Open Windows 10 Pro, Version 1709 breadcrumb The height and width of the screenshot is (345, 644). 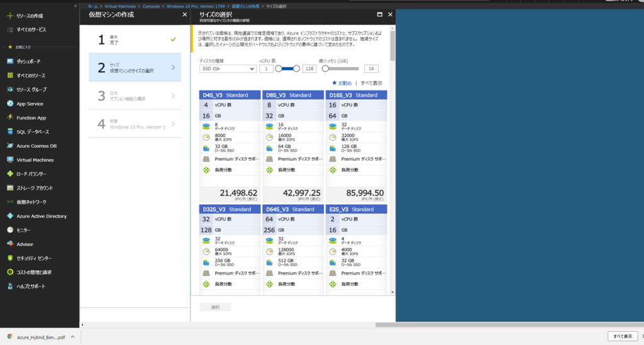click(x=196, y=6)
